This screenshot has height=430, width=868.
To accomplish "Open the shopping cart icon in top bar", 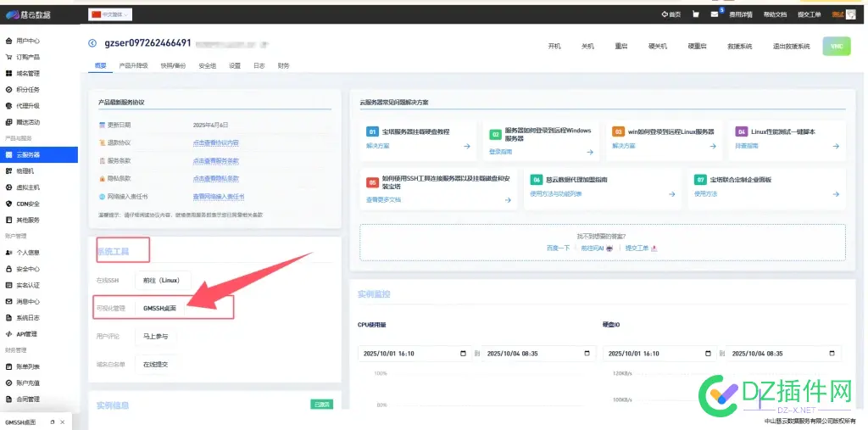I will 695,14.
